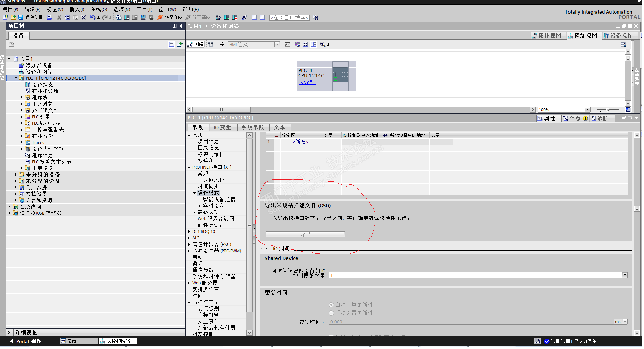Click the open project icon in toolbar

click(13, 17)
